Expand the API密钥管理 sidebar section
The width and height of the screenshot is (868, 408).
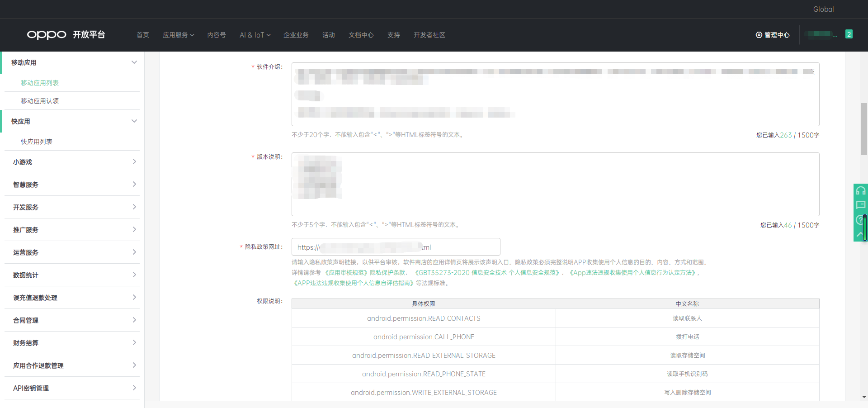[x=72, y=388]
